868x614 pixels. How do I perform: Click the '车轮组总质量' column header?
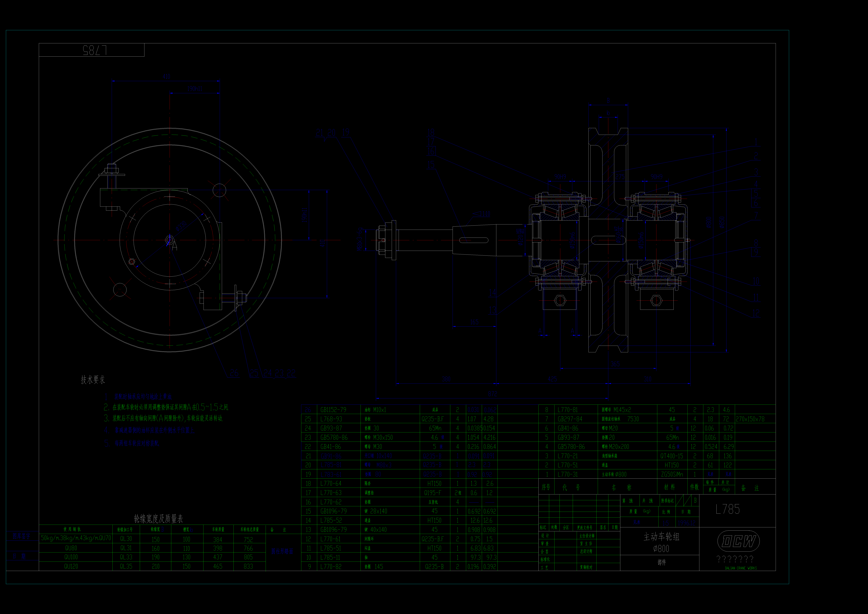pyautogui.click(x=250, y=530)
